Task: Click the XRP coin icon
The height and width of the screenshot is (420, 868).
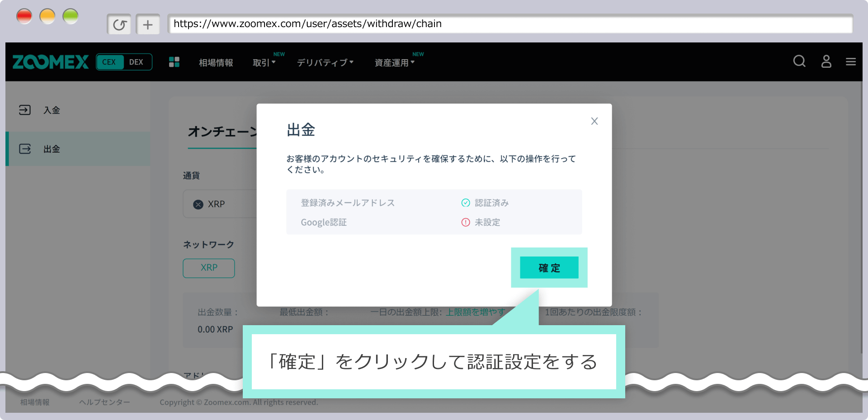Action: (x=198, y=205)
